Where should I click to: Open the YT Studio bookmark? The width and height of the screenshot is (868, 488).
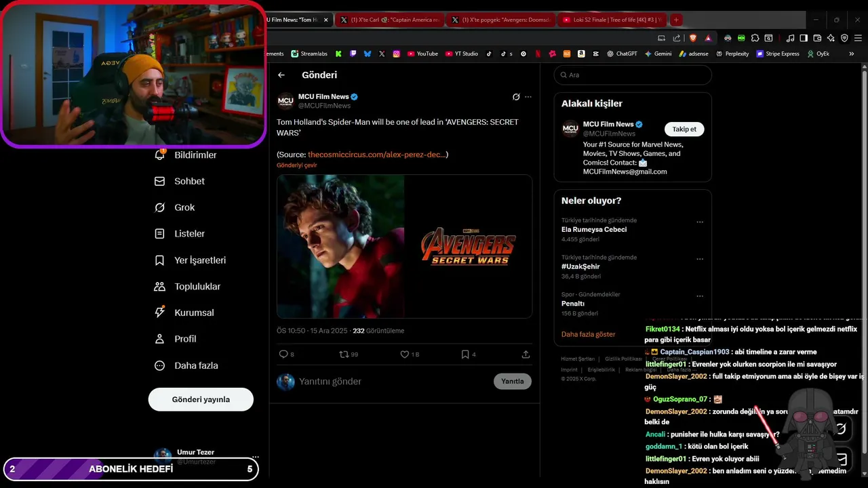pyautogui.click(x=462, y=54)
